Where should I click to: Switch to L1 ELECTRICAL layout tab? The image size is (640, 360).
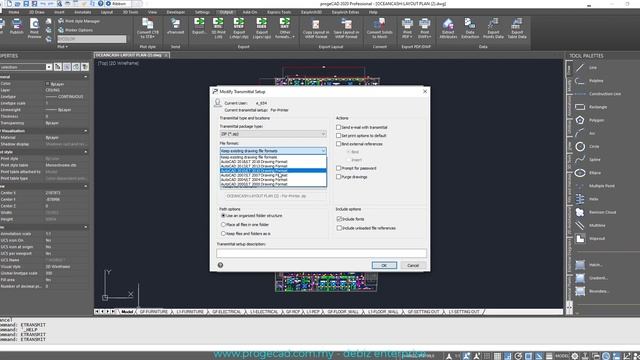click(x=264, y=312)
